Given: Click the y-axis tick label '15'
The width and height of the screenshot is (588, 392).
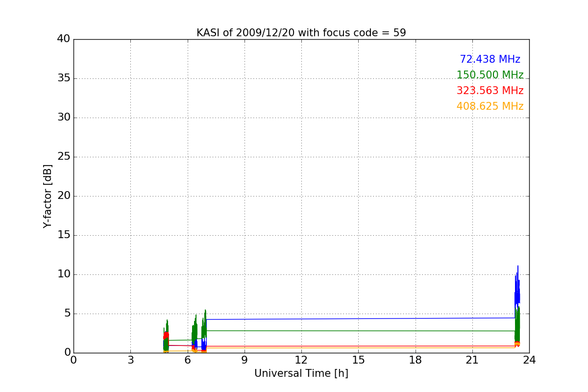Looking at the screenshot, I should coord(64,235).
